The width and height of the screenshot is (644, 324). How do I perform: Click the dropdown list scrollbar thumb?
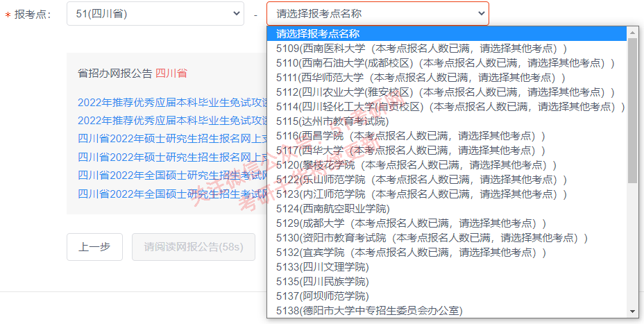click(x=632, y=110)
